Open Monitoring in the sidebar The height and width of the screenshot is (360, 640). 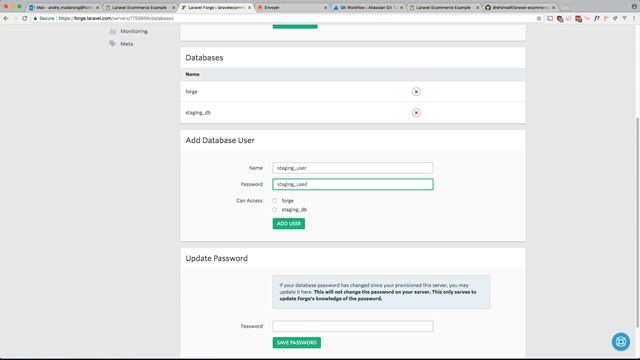coord(134,31)
